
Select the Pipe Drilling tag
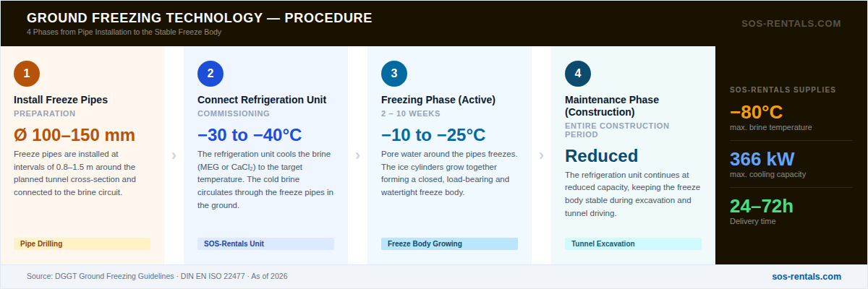[x=82, y=243]
